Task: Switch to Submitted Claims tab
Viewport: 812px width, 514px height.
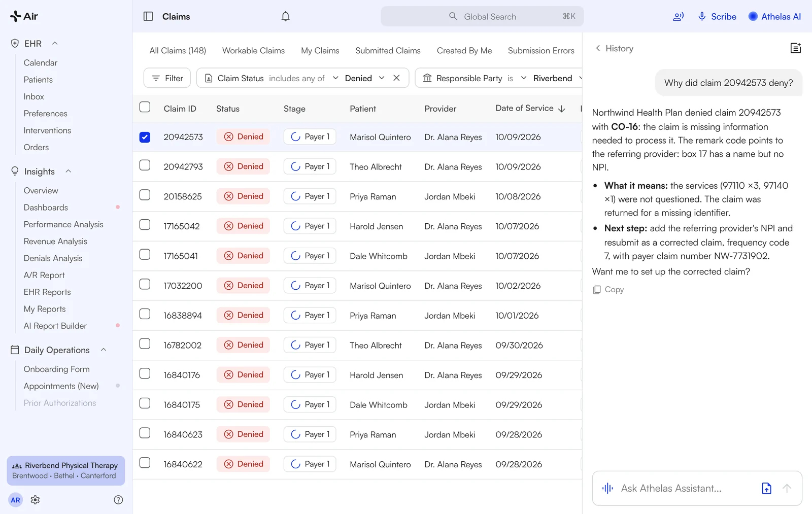Action: [x=388, y=51]
